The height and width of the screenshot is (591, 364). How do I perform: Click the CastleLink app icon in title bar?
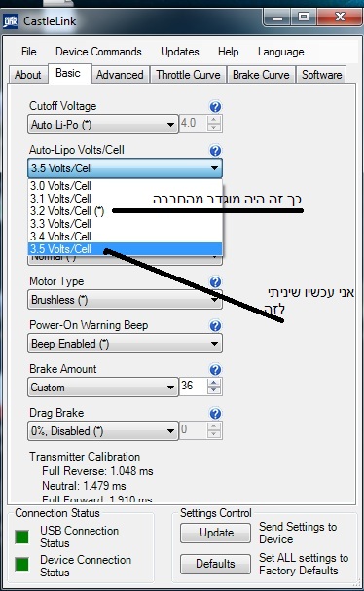[10, 21]
